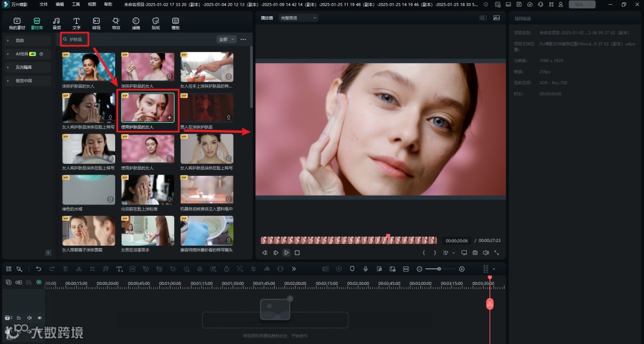644x344 pixels.
Task: Expand more timeline tools with double chevron
Action: click(x=293, y=269)
